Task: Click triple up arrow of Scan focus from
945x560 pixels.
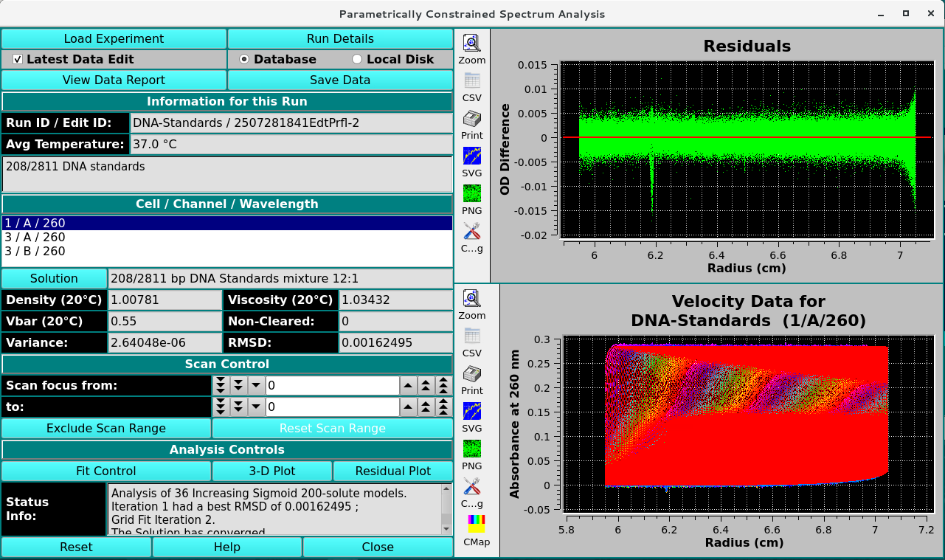Action: pos(443,386)
